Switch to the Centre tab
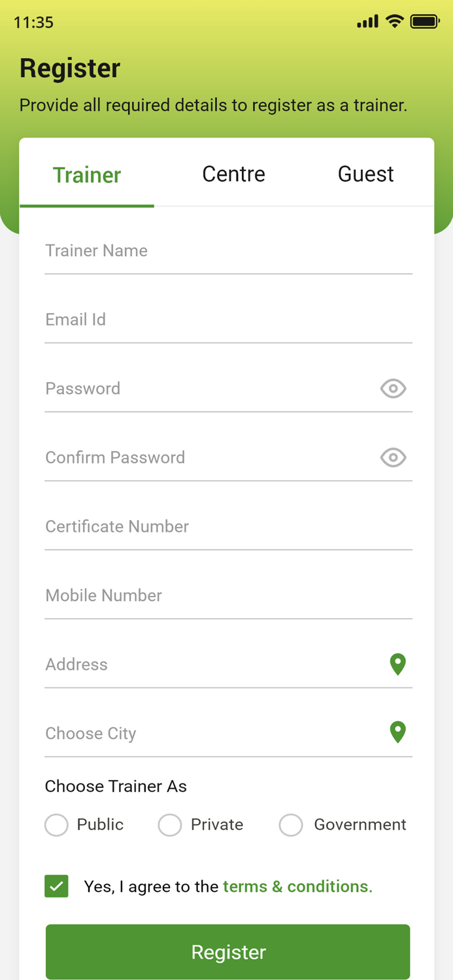The height and width of the screenshot is (980, 453). coord(233,174)
